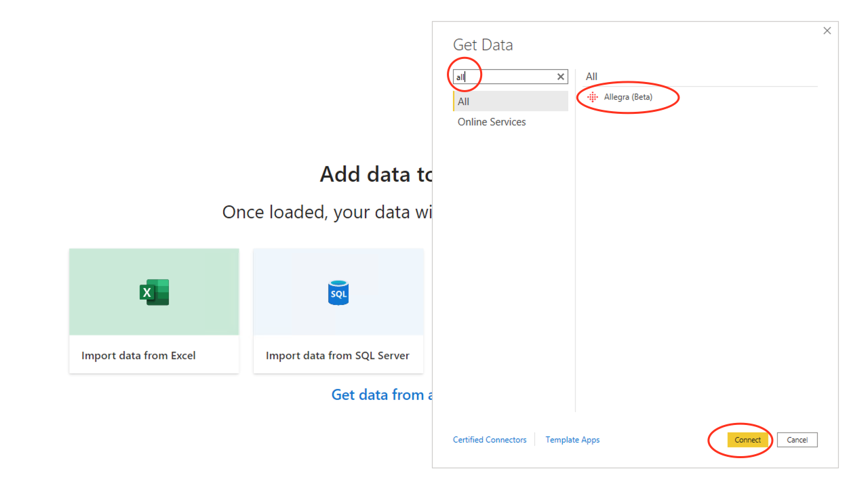
Task: Click the search term showing 'all'
Action: pyautogui.click(x=460, y=77)
